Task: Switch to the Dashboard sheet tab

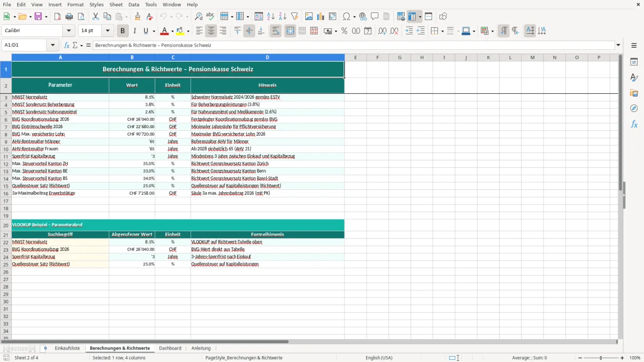Action: pos(170,349)
